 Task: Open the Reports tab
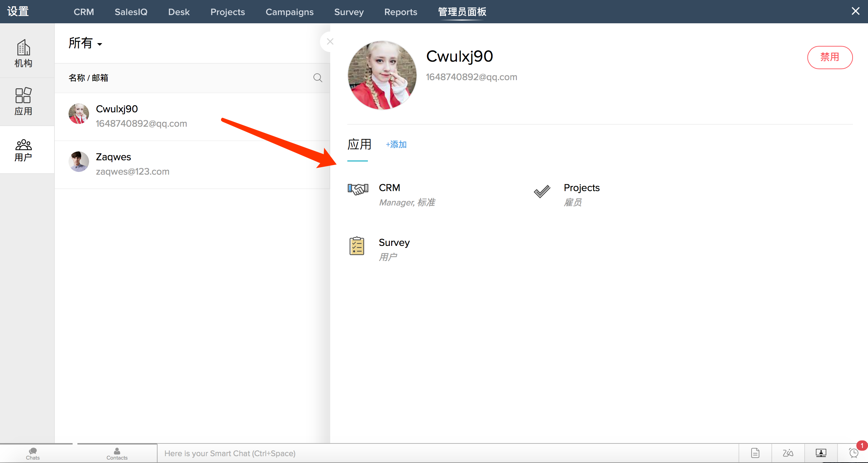(400, 12)
